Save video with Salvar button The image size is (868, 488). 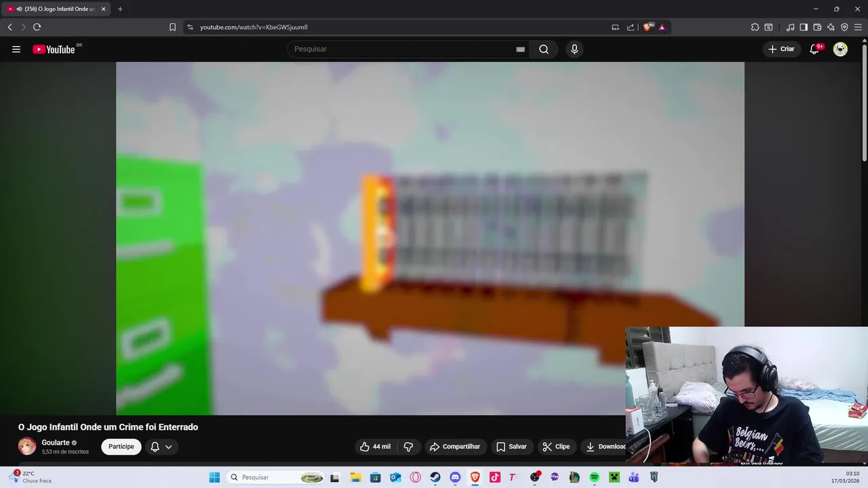(x=512, y=447)
